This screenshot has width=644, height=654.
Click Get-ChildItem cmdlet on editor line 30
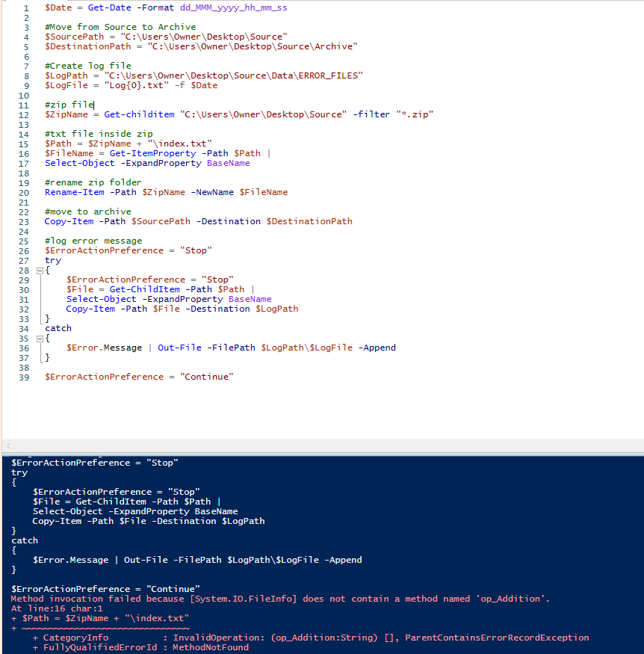(x=145, y=289)
